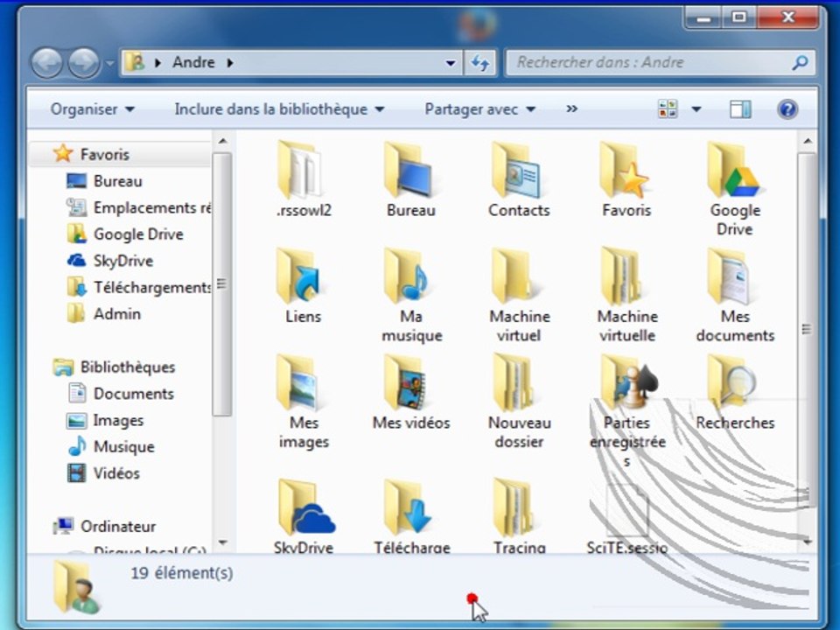Open the Organiser dropdown menu

pyautogui.click(x=92, y=109)
